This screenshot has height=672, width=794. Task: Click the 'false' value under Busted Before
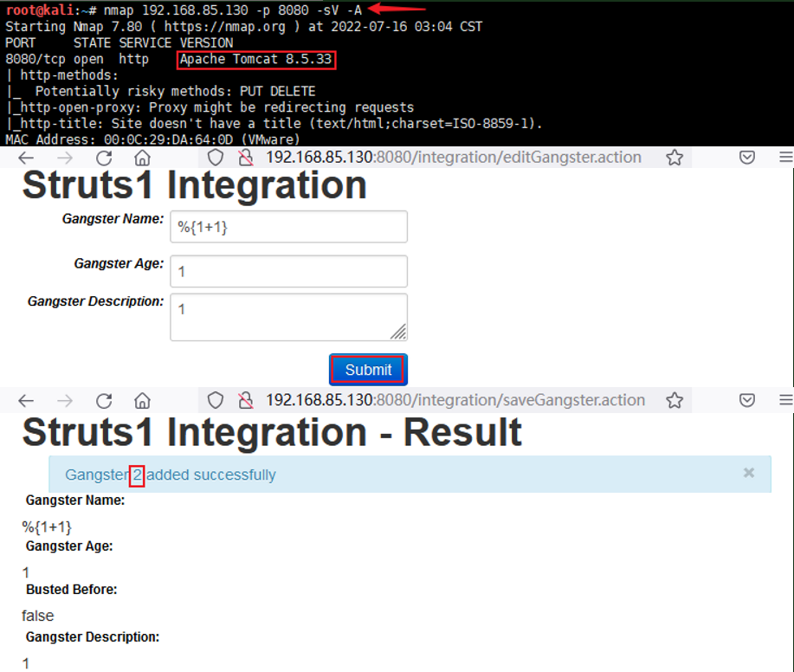[37, 616]
